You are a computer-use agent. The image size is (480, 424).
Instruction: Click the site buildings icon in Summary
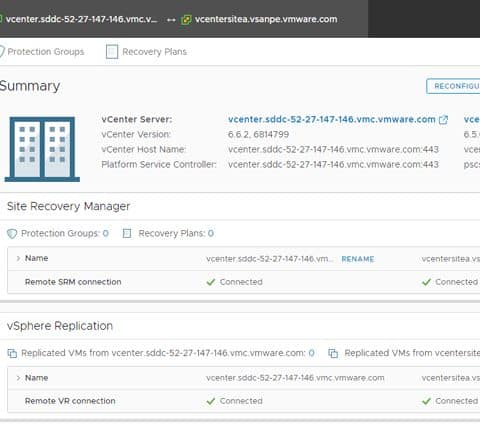(42, 149)
